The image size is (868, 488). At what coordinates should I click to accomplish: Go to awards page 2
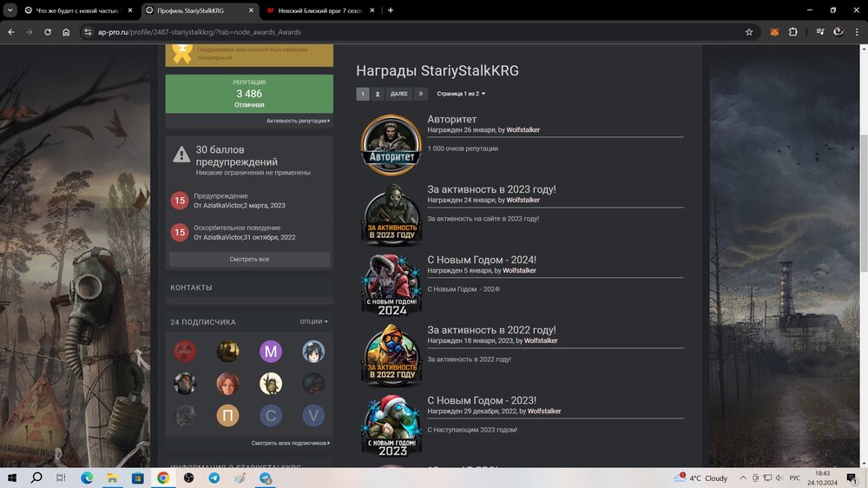[x=377, y=94]
